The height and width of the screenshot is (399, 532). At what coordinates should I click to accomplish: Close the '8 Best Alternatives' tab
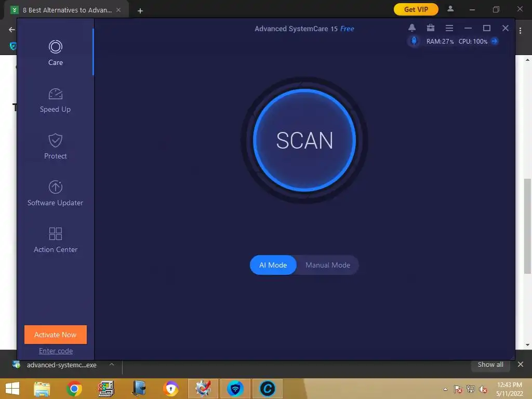[x=118, y=10]
